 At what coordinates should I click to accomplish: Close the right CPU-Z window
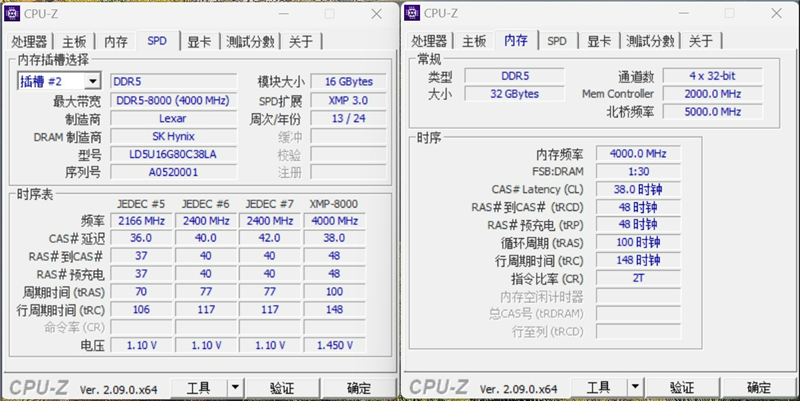pyautogui.click(x=777, y=13)
